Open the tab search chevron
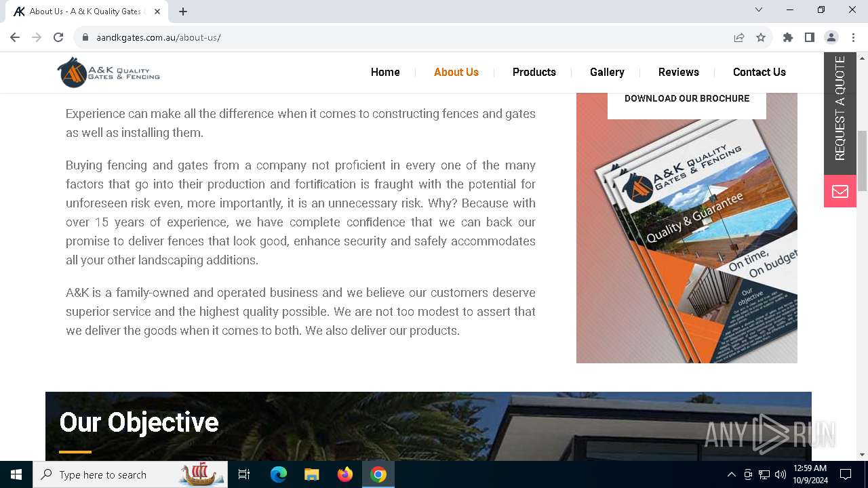Viewport: 868px width, 488px height. 759,9
